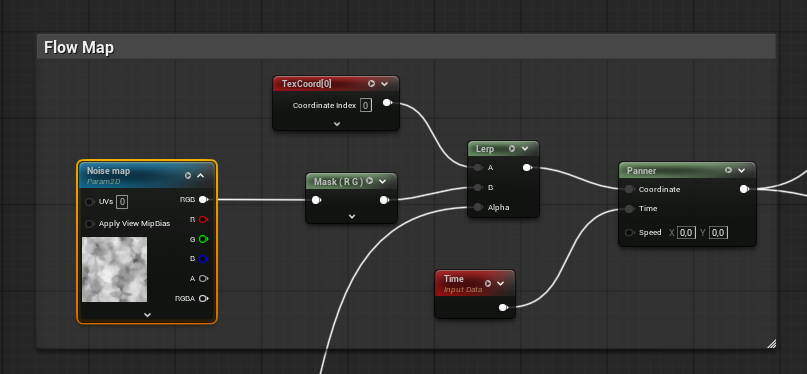Click the Lerp B input pin

[x=478, y=187]
